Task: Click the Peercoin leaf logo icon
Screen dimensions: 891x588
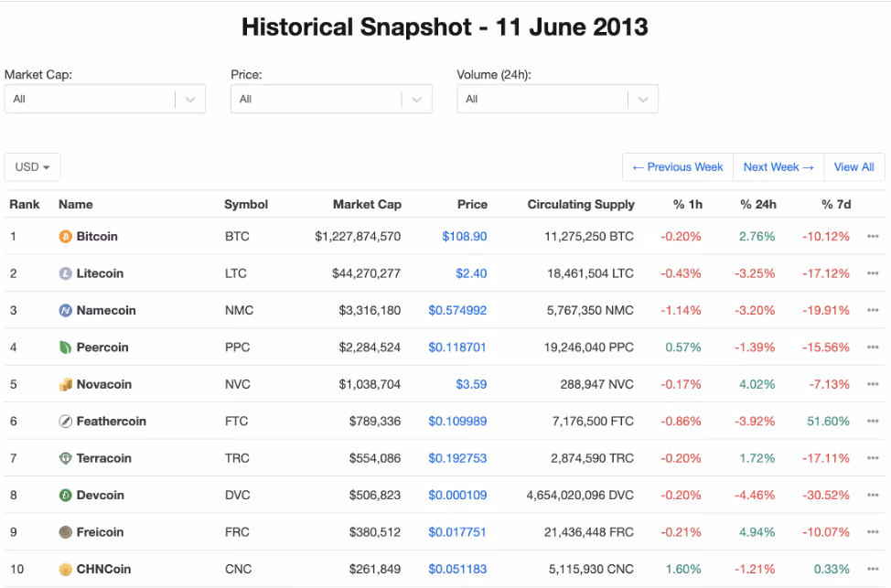Action: (x=65, y=347)
